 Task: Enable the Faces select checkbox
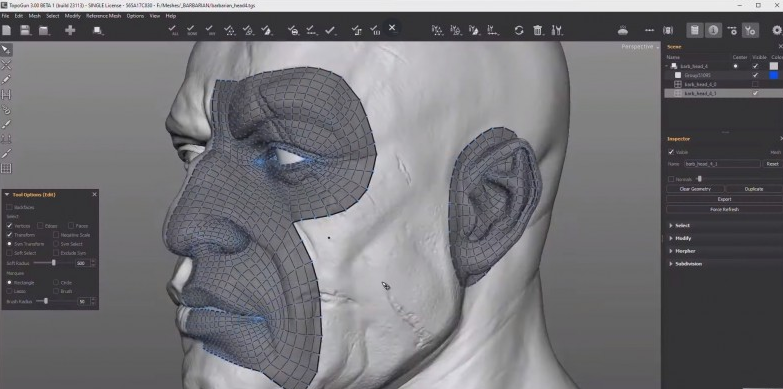click(x=71, y=226)
